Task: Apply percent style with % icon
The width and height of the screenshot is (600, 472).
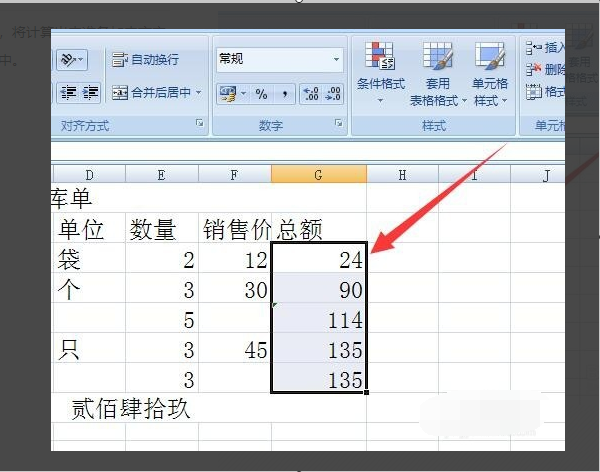Action: [x=261, y=94]
